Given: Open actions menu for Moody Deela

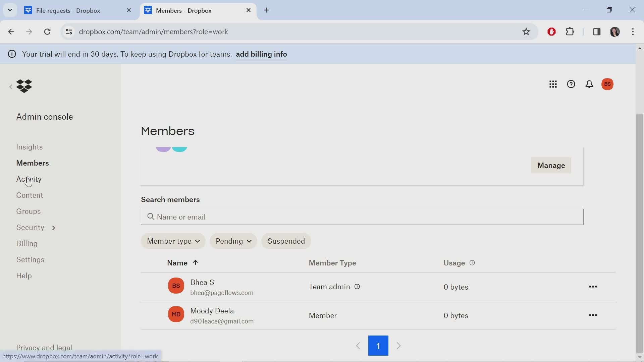Looking at the screenshot, I should pos(593,315).
